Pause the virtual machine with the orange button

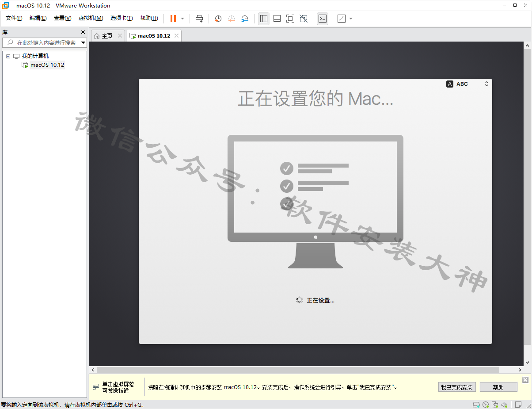tap(173, 19)
